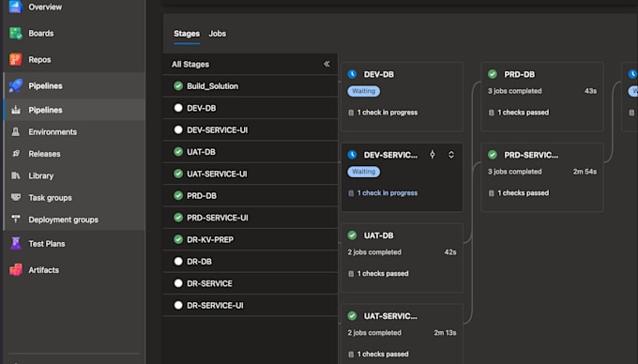Select UAT-SERVICE-UI in stages list
This screenshot has width=638, height=364.
tap(251, 174)
